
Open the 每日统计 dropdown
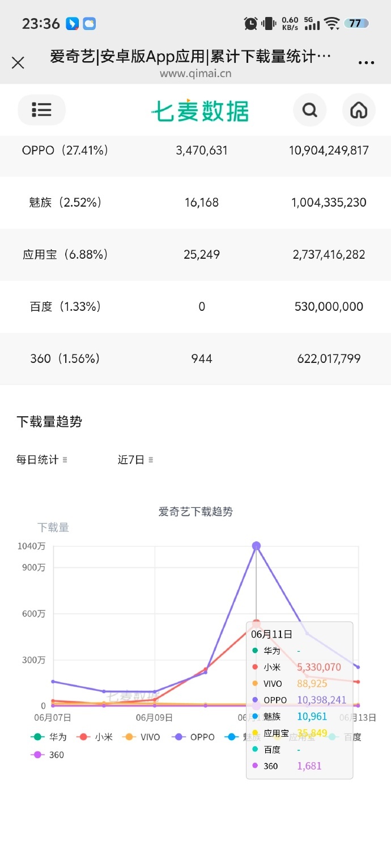(x=42, y=460)
